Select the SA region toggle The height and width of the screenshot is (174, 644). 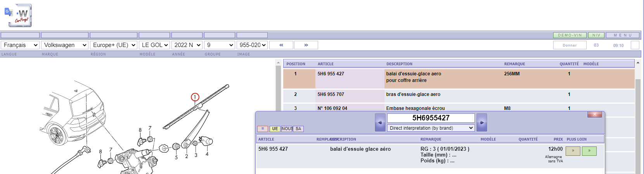click(298, 129)
